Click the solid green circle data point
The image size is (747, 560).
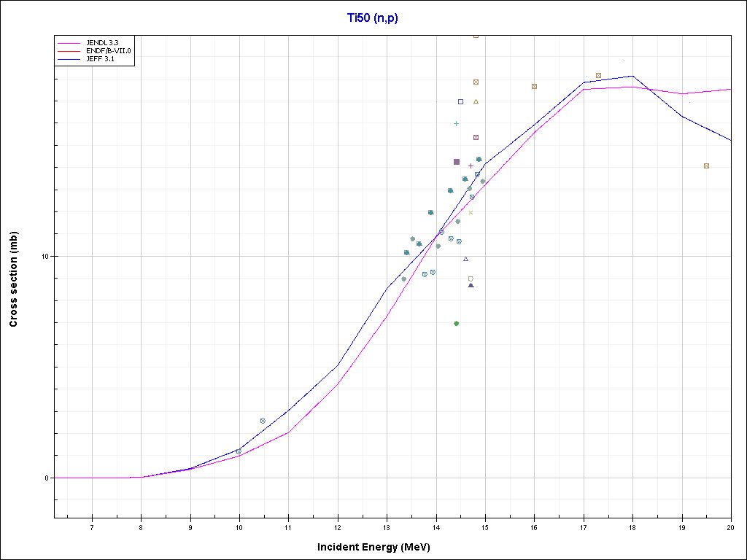point(456,323)
